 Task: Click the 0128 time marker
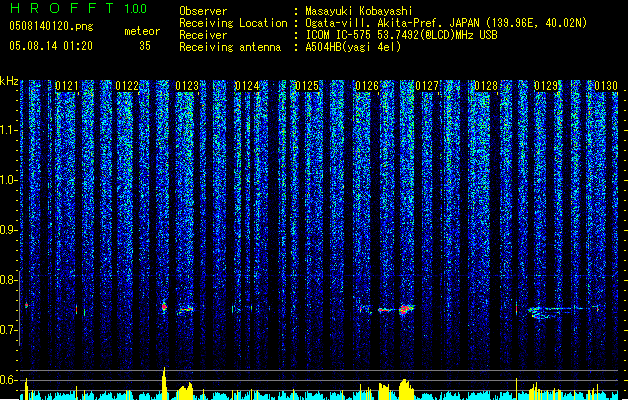click(x=486, y=86)
